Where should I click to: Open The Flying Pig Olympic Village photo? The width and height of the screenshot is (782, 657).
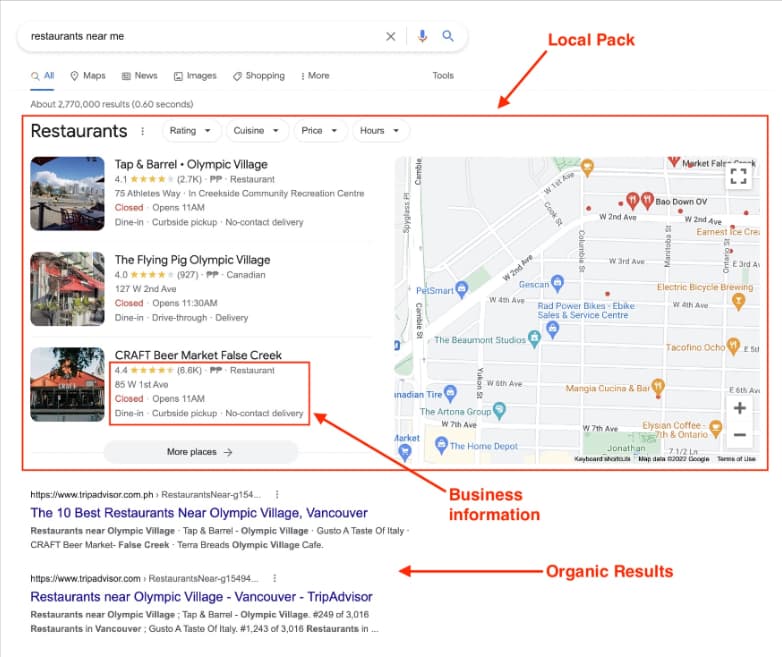67,289
